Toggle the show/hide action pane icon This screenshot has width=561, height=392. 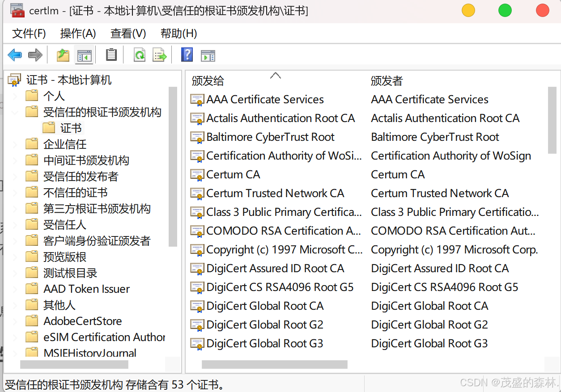(208, 55)
